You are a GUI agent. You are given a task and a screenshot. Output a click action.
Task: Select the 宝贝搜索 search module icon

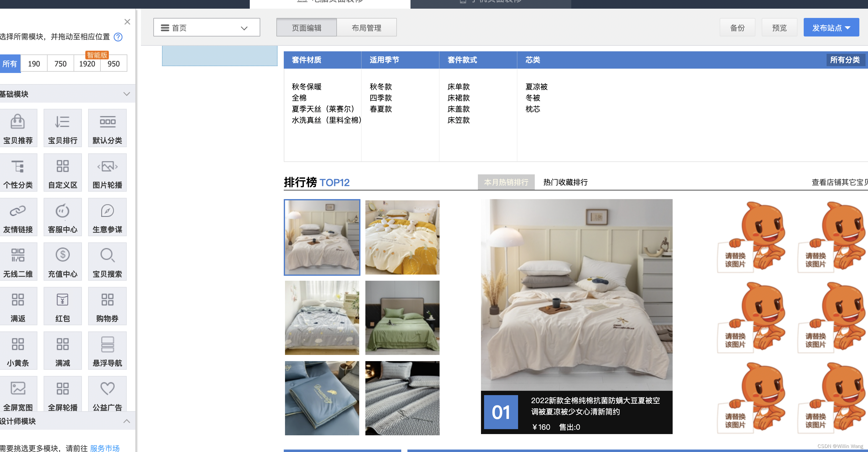point(107,262)
